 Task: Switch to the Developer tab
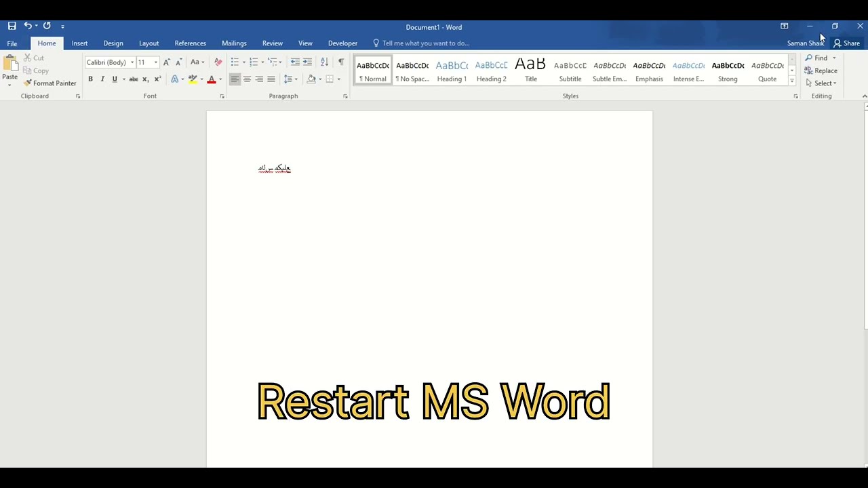pos(342,43)
